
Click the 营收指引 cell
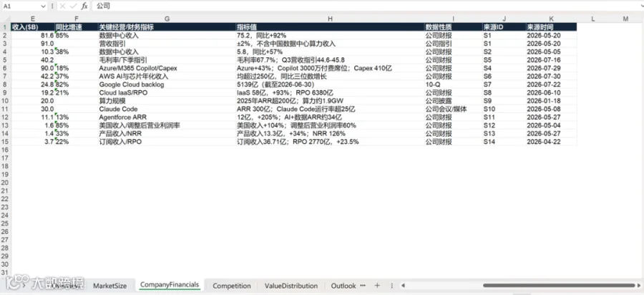(x=167, y=44)
